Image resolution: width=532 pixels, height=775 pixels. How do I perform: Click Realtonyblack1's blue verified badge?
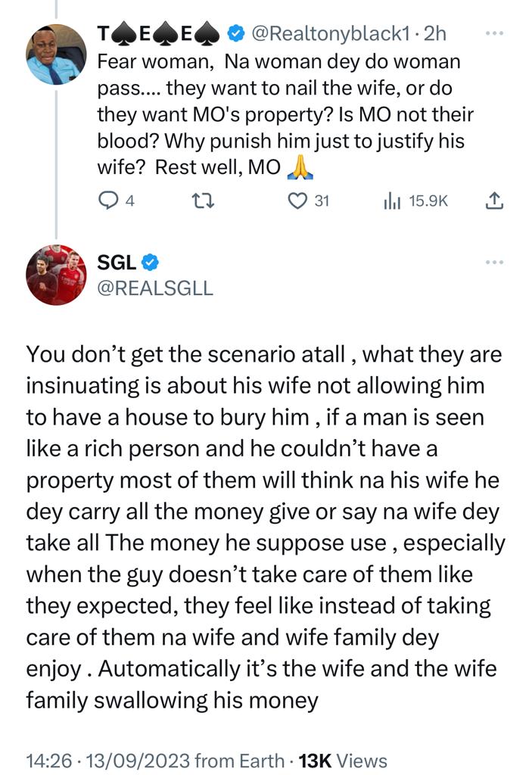236,33
